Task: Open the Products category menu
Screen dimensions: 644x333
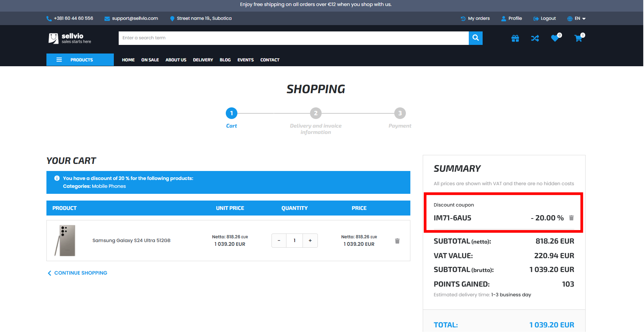Action: coord(80,60)
